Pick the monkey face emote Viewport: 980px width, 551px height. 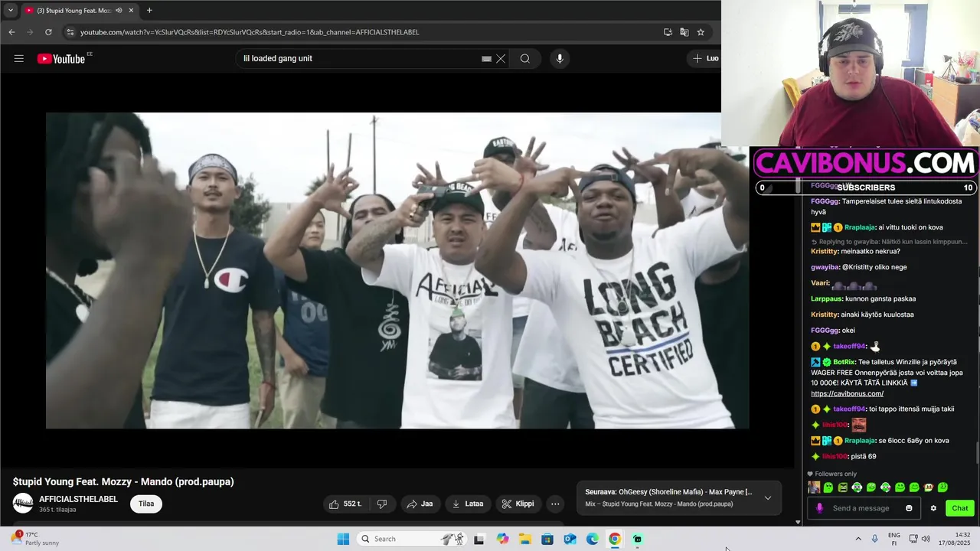[x=929, y=487]
